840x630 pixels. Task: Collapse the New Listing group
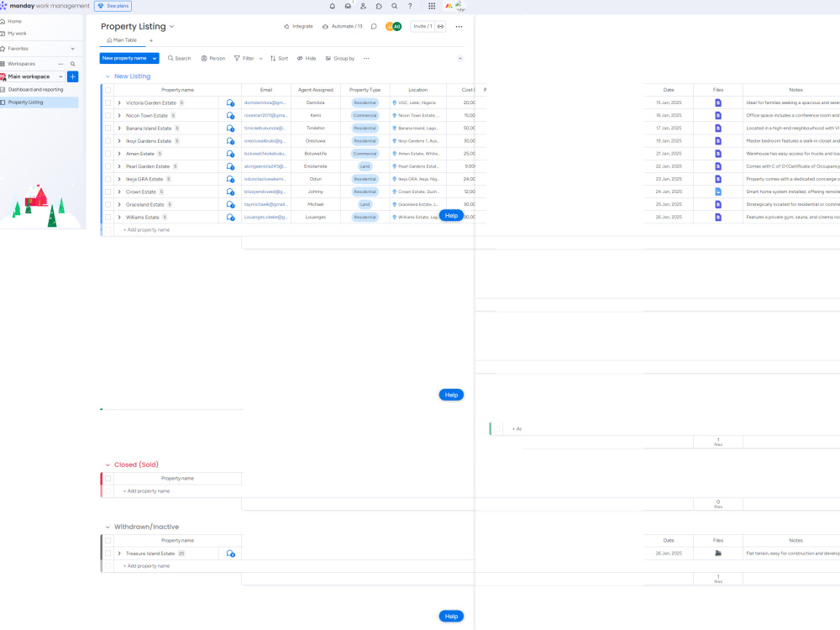tap(108, 76)
